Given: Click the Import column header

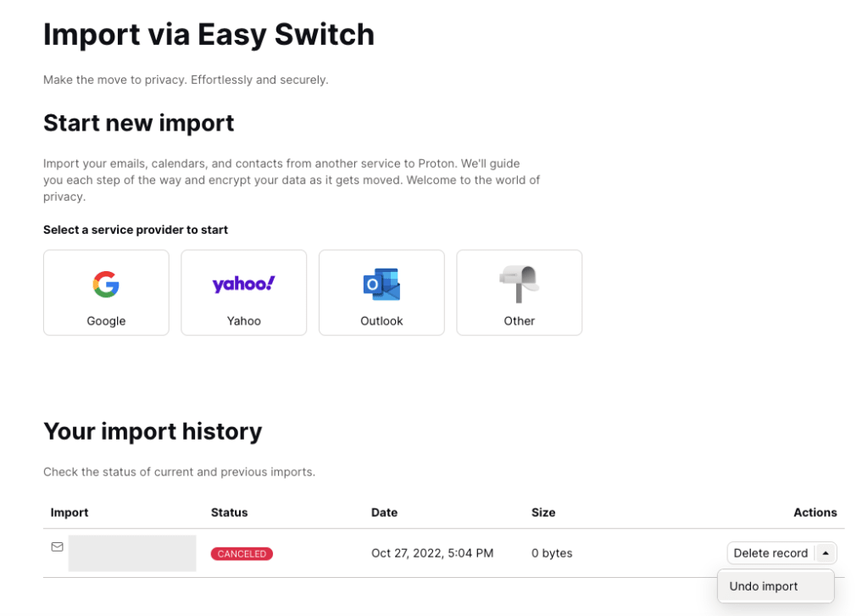Looking at the screenshot, I should coord(70,513).
